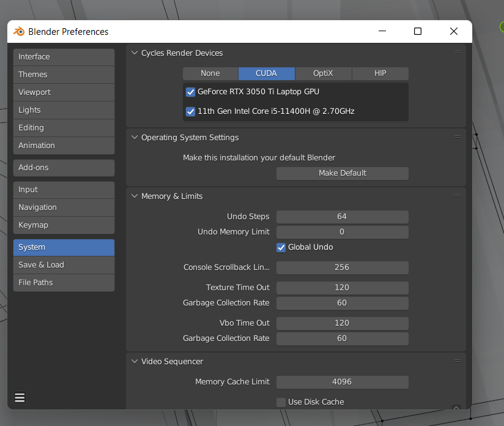The image size is (504, 426).
Task: Switch to the OptiX device tab
Action: click(323, 73)
